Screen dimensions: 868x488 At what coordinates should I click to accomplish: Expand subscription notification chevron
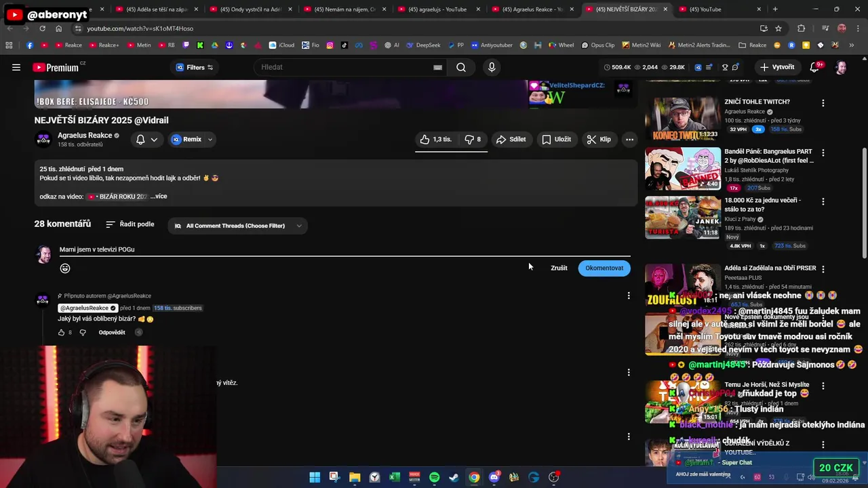click(x=154, y=140)
